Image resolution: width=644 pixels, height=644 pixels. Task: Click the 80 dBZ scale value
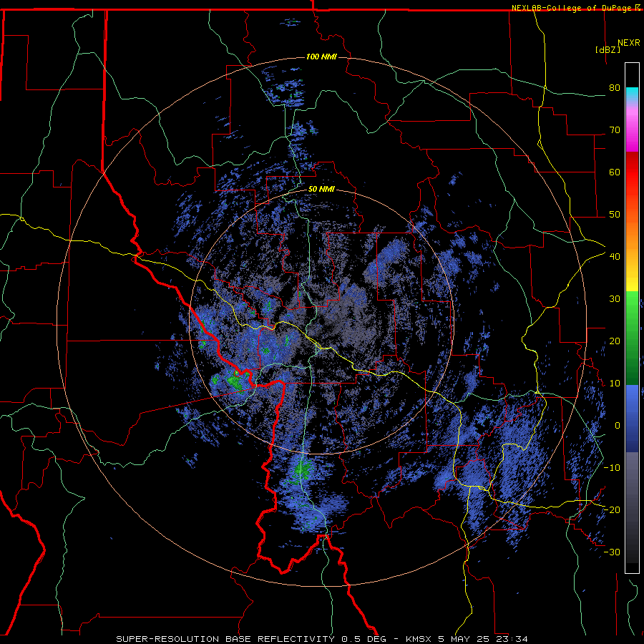pos(615,87)
